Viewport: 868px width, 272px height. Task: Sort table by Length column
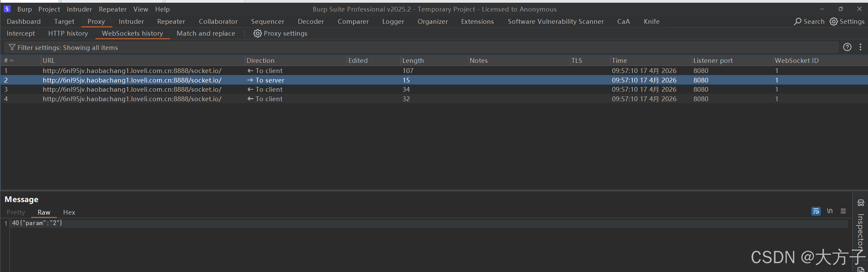click(x=434, y=60)
